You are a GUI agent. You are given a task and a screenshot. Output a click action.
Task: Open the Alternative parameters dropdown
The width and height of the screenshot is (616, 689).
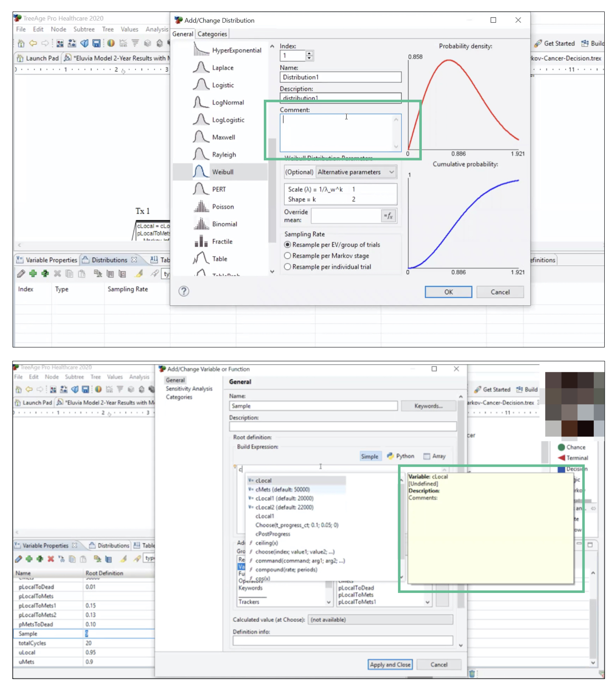[356, 172]
